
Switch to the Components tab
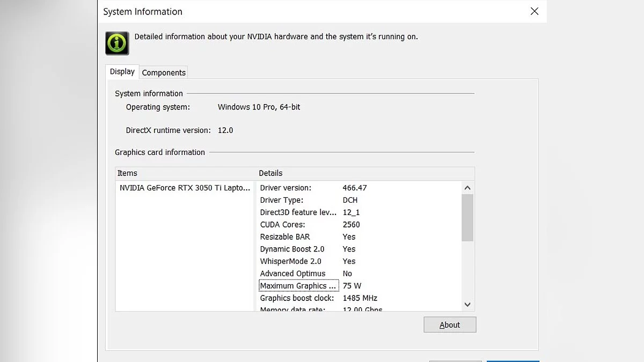point(164,72)
